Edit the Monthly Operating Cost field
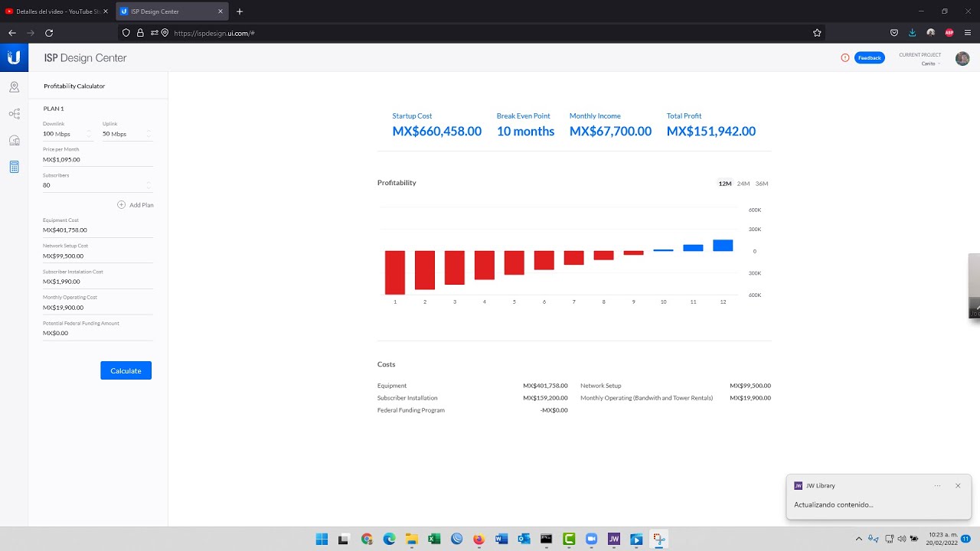Screen dimensions: 980x551 coord(98,308)
